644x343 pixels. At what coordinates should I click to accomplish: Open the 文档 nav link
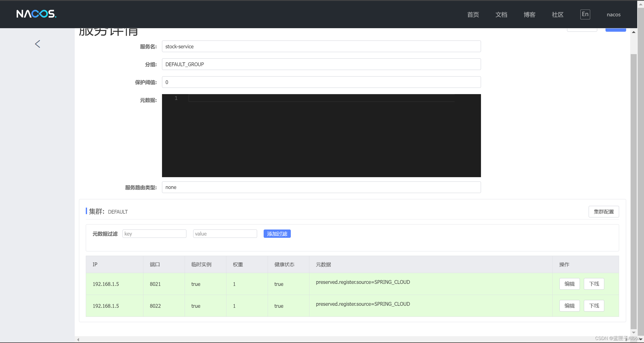(501, 15)
